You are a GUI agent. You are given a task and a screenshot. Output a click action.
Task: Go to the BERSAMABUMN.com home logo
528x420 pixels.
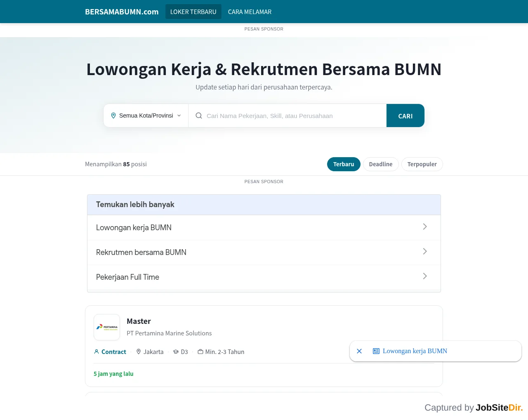(122, 12)
